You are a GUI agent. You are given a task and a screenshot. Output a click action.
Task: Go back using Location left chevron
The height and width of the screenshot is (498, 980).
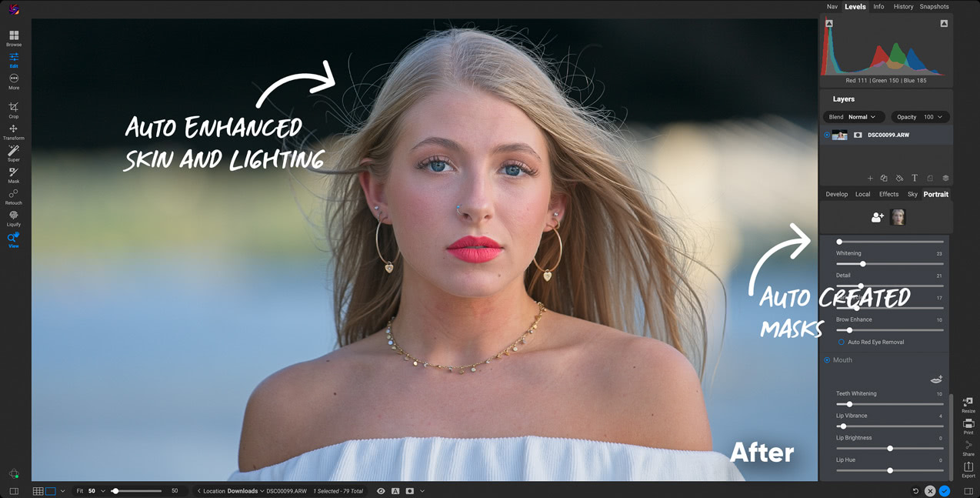[199, 491]
